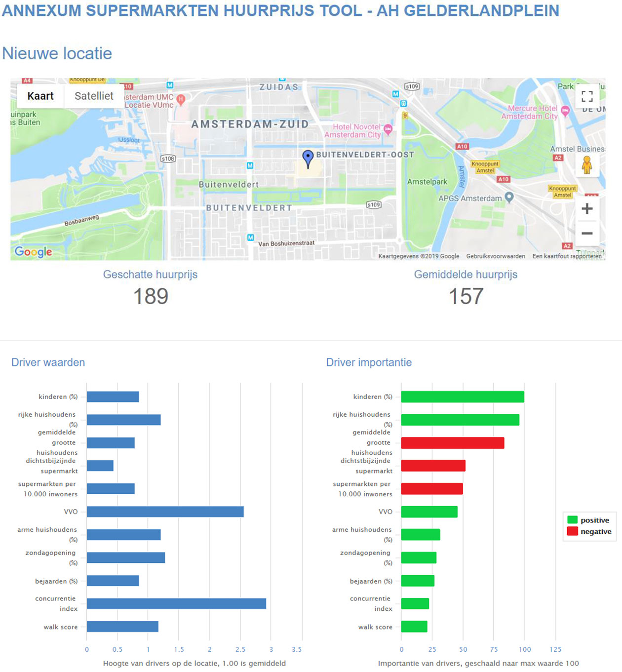Click Hotel Novotel Amsterdam City marker
Screen dimensions: 622x672
389,129
